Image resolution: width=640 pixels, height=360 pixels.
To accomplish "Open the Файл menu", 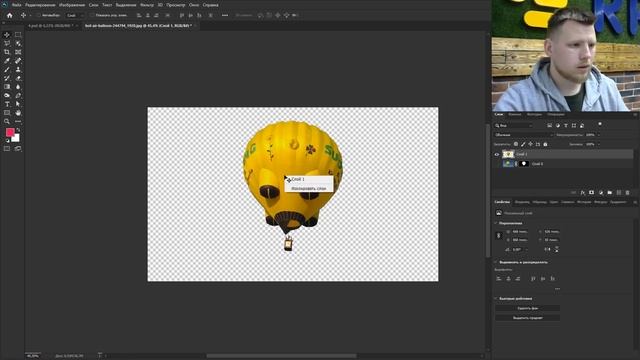I will coord(16,5).
